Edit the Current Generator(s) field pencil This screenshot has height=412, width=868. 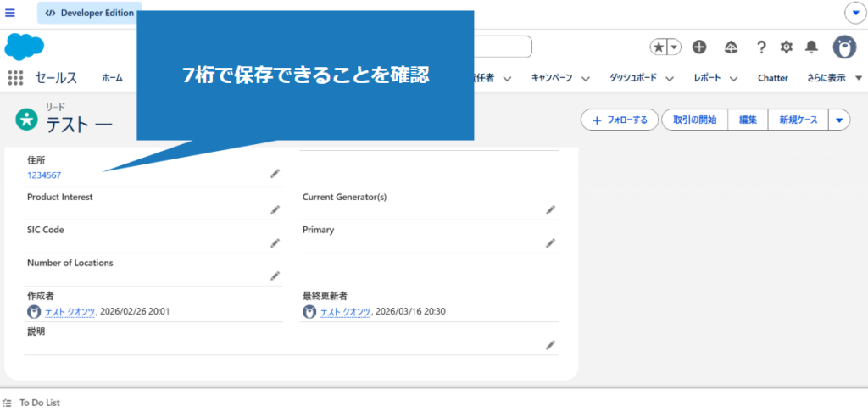coord(550,209)
